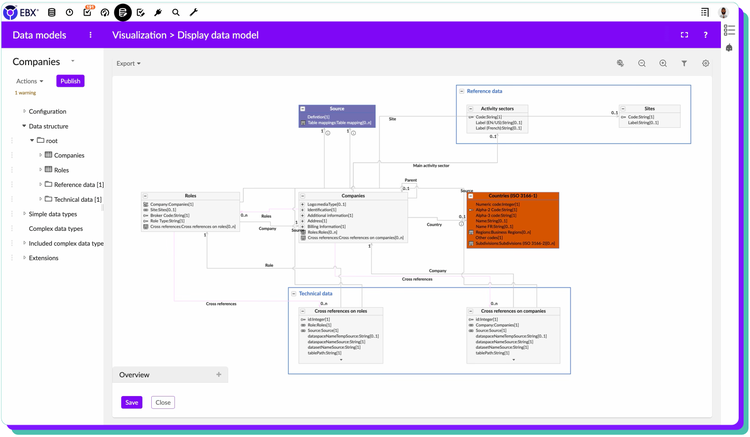750x437 pixels.
Task: Collapse the Data structure tree node
Action: [x=24, y=126]
